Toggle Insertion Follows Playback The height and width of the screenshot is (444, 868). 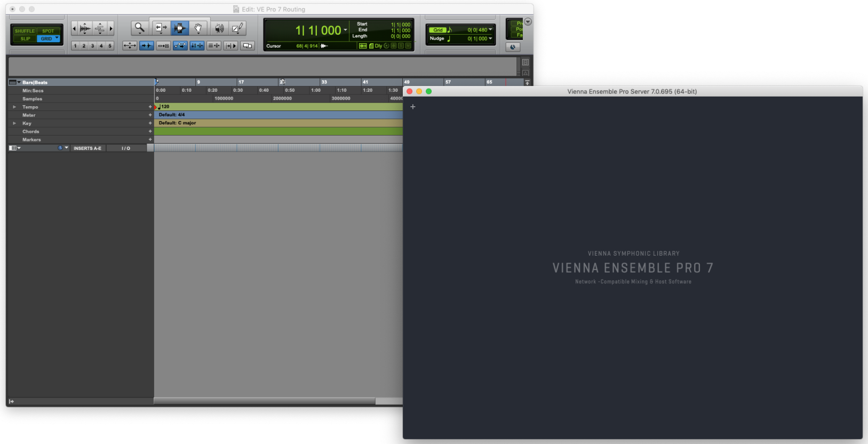pyautogui.click(x=230, y=46)
